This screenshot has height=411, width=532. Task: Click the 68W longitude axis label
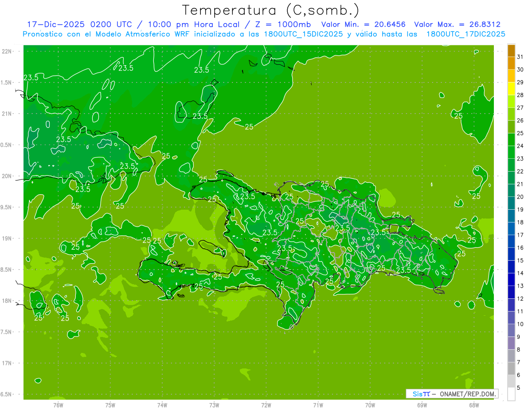click(474, 405)
